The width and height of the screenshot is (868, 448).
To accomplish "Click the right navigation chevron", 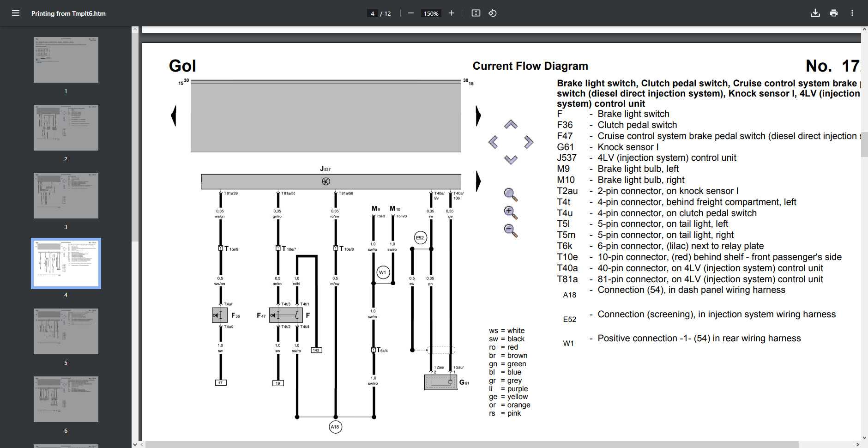I will pyautogui.click(x=529, y=142).
